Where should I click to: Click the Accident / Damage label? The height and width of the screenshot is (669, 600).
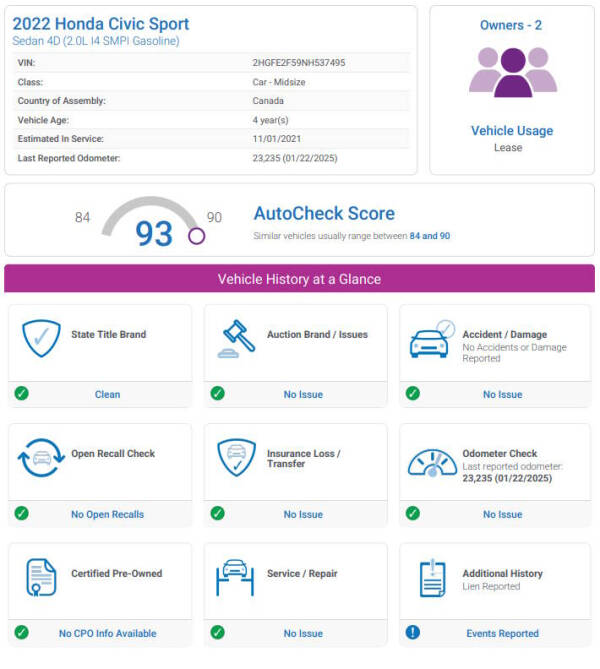504,334
